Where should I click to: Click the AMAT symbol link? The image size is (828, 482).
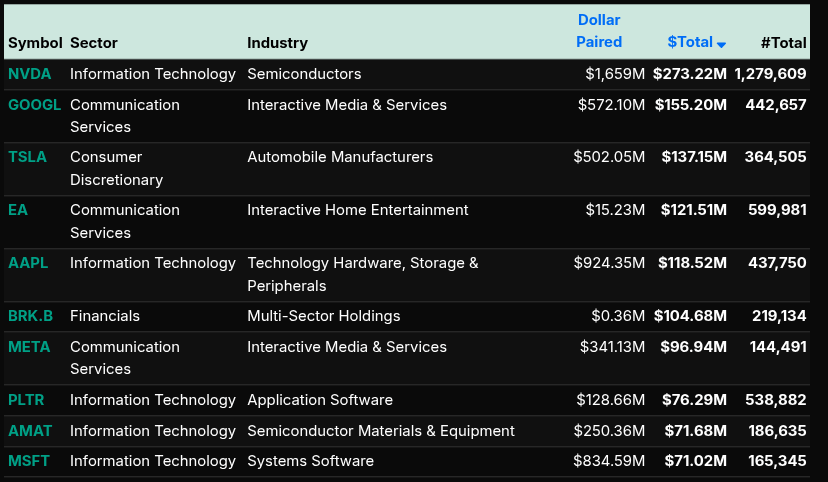(x=30, y=431)
